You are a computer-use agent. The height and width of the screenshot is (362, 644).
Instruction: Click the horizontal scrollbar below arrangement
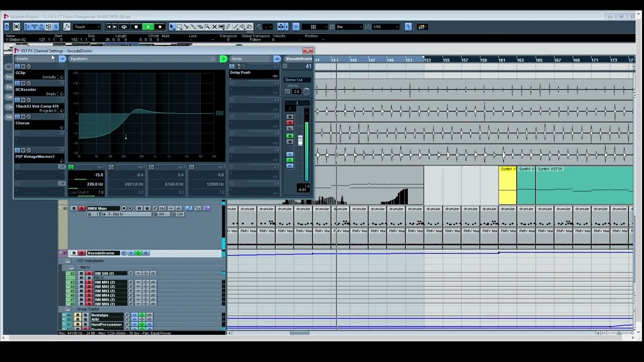[x=299, y=333]
